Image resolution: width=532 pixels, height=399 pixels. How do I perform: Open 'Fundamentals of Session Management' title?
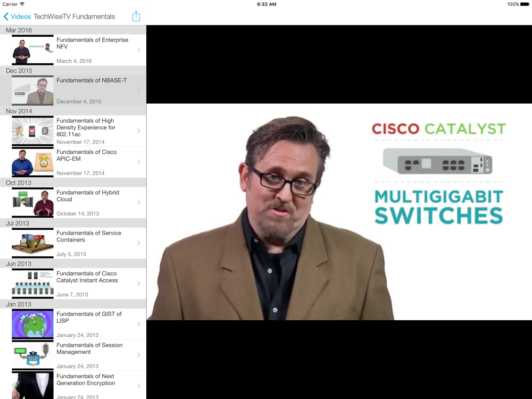click(x=89, y=348)
